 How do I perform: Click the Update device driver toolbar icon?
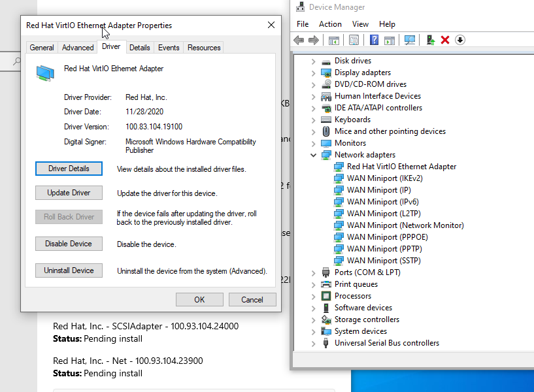click(x=431, y=40)
